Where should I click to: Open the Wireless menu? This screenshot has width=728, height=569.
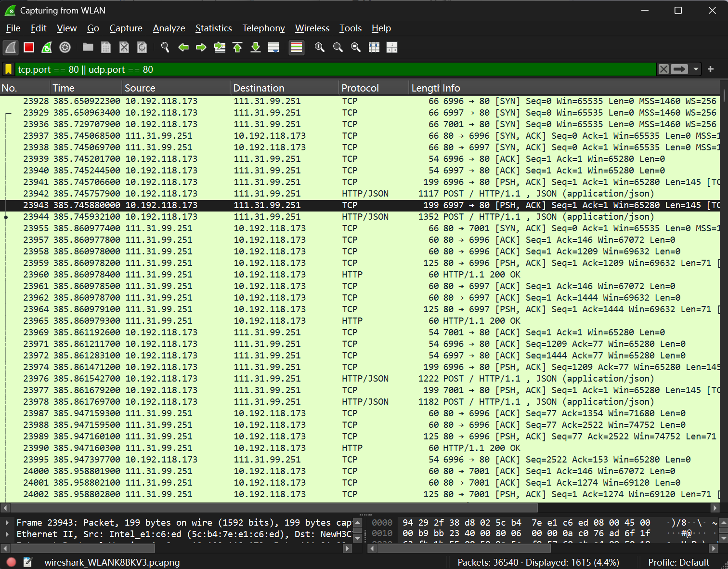[x=312, y=28]
